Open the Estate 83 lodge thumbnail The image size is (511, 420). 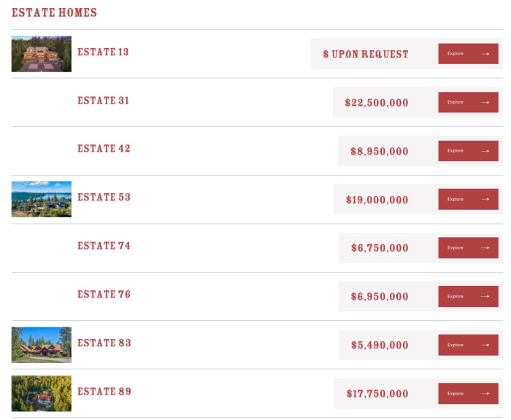click(42, 345)
